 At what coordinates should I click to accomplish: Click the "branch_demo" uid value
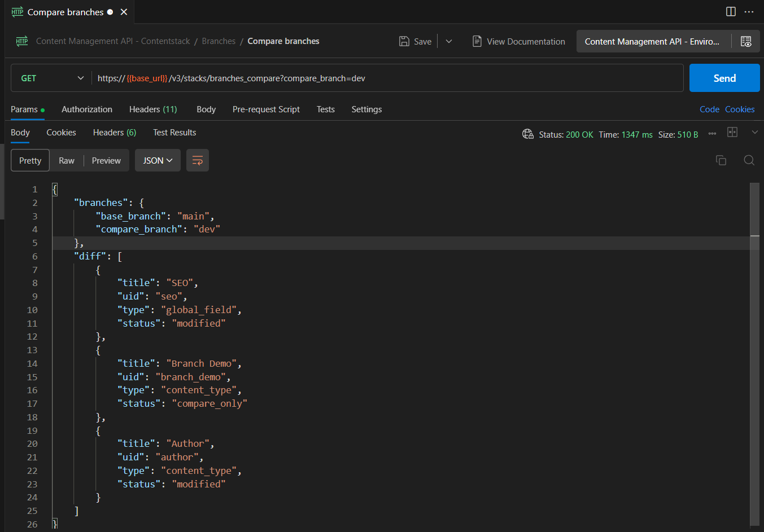click(190, 377)
